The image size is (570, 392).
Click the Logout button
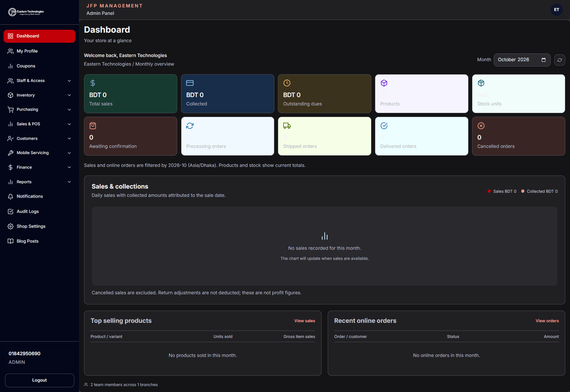click(x=39, y=380)
